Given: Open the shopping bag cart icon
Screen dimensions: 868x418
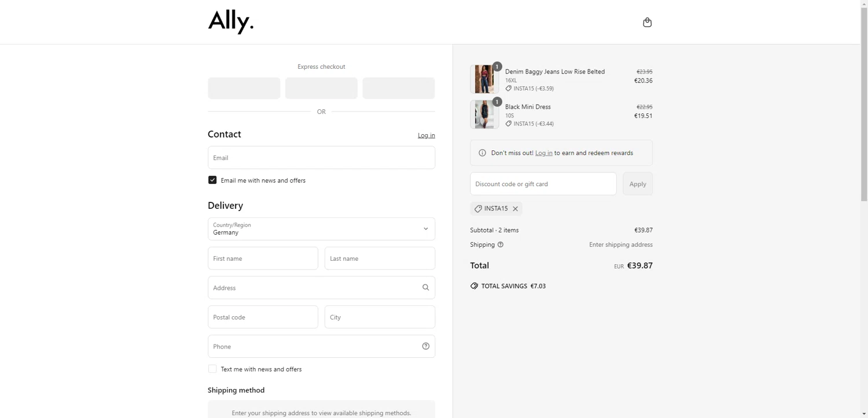Looking at the screenshot, I should 647,23.
